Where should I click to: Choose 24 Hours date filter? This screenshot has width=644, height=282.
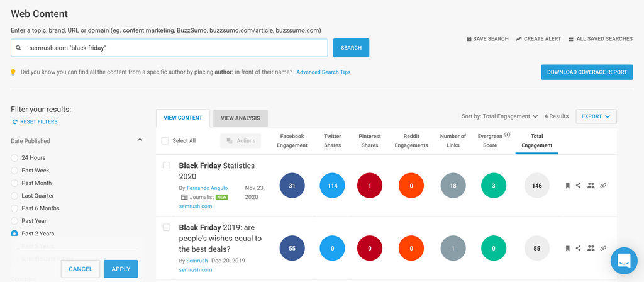14,158
